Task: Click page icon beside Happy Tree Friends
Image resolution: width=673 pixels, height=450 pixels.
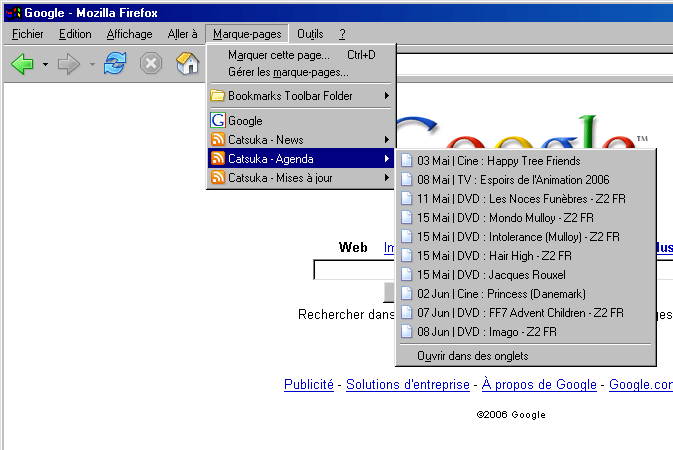Action: click(406, 160)
